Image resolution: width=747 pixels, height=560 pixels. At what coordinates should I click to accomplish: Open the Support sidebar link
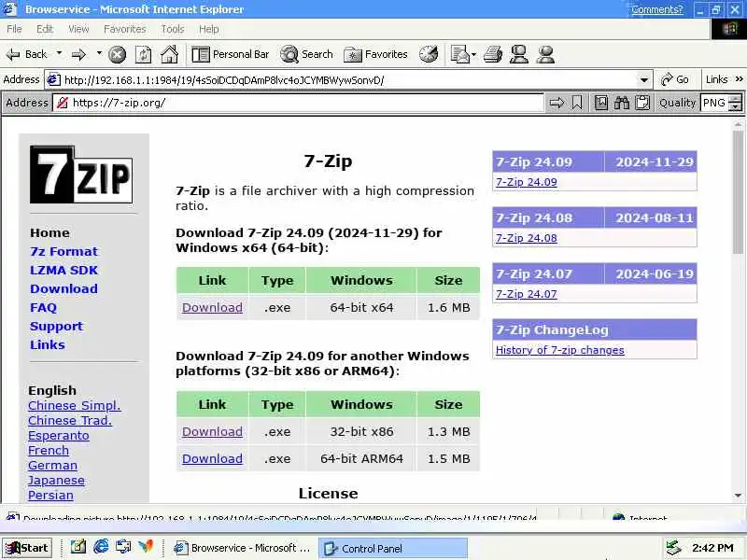[56, 326]
